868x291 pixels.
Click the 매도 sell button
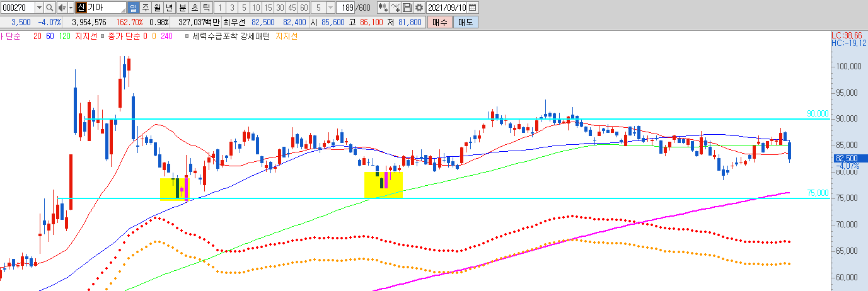pos(466,22)
